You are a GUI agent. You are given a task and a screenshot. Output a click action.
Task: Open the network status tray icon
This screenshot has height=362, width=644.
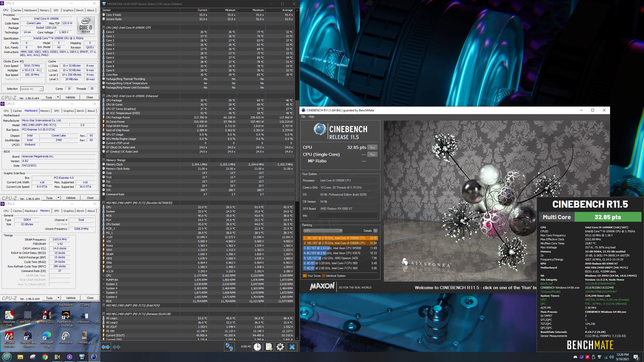pos(606,357)
